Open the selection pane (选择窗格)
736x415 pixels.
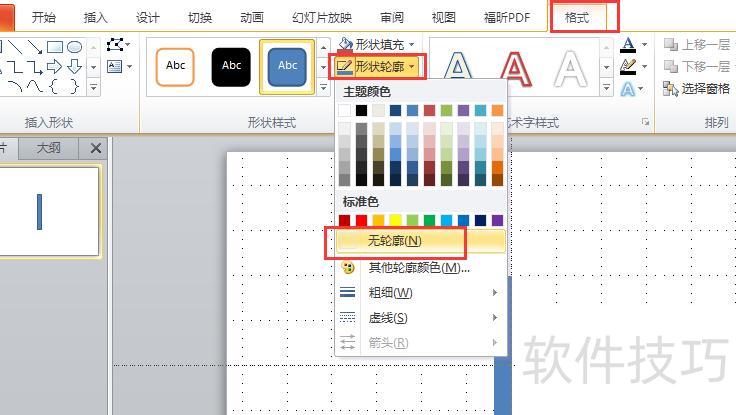(696, 89)
